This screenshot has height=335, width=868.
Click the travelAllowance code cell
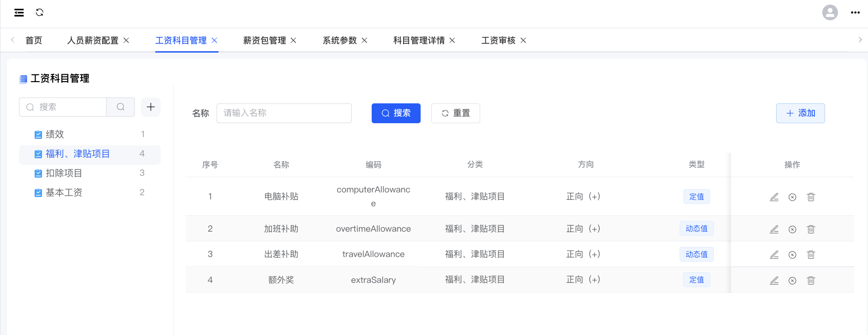pos(373,254)
